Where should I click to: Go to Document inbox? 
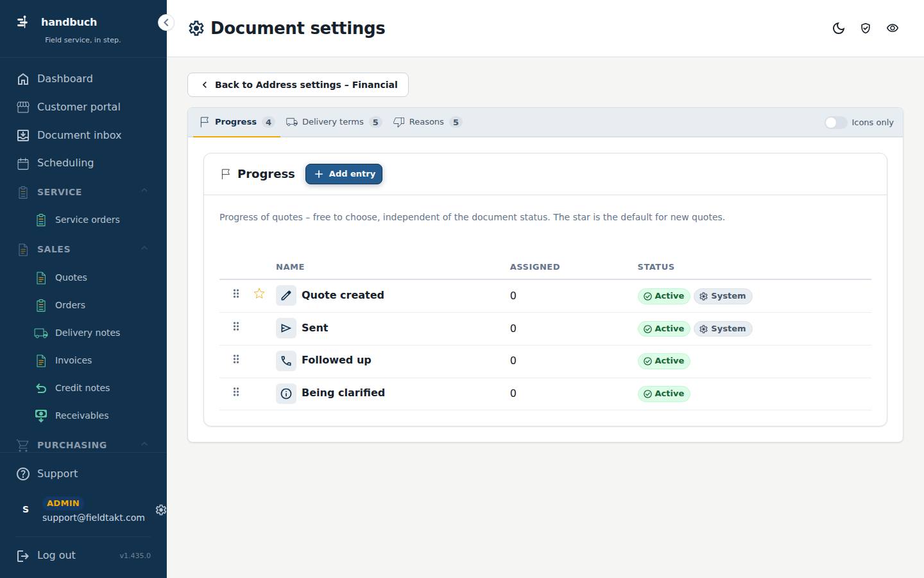click(x=83, y=136)
